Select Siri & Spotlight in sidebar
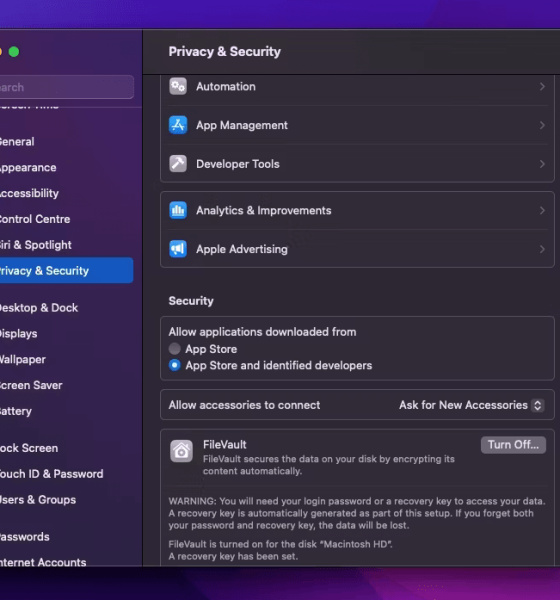Image resolution: width=560 pixels, height=600 pixels. [x=36, y=245]
